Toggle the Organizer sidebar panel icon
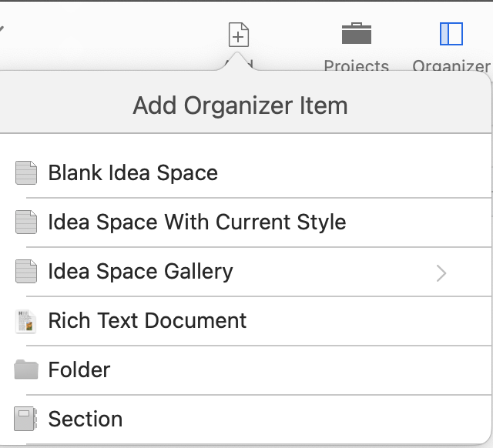This screenshot has width=493, height=448. click(x=451, y=34)
